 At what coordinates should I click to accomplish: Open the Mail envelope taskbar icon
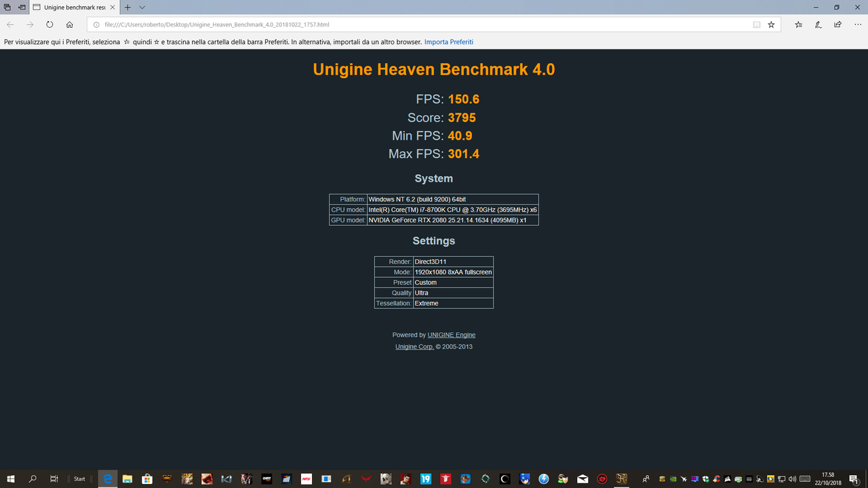[x=583, y=479]
